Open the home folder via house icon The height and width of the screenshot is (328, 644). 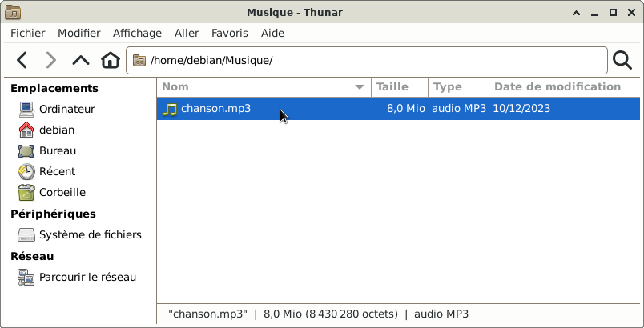110,60
